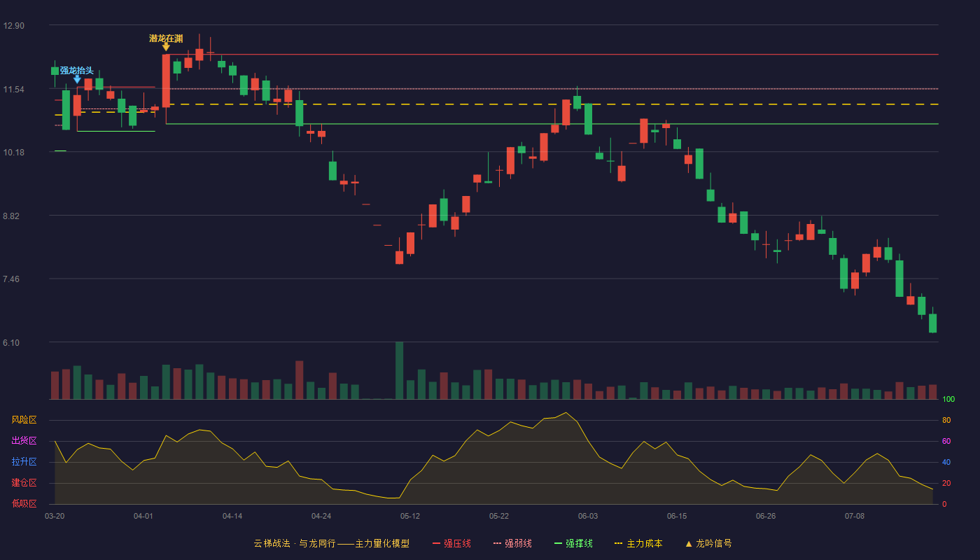The width and height of the screenshot is (980, 560).
Task: Click the large red candlestick under 潜龙在渊
Action: (x=166, y=80)
